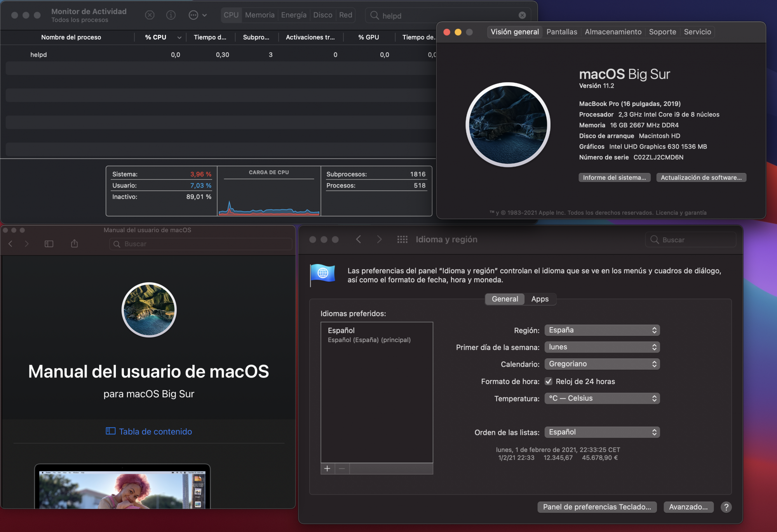Go forward in Manual del usuario window

pyautogui.click(x=27, y=244)
